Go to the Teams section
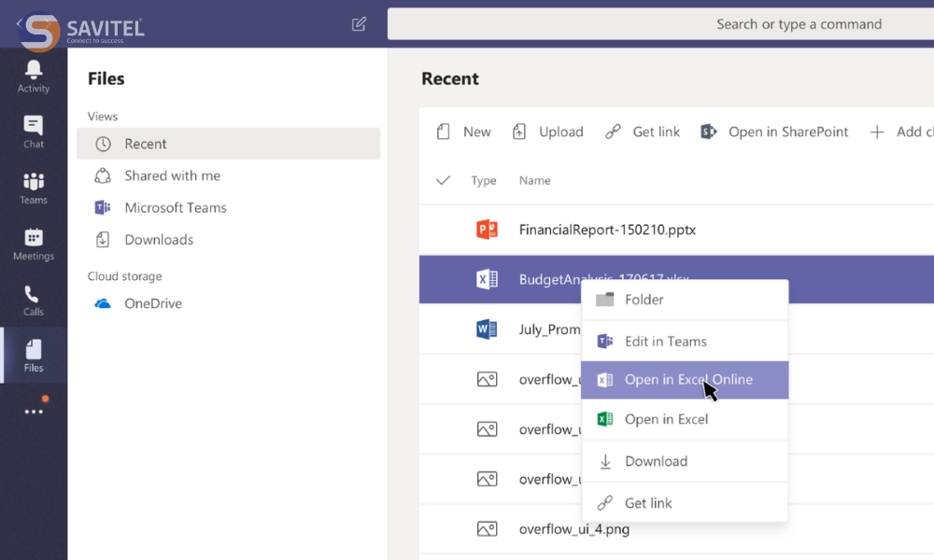This screenshot has width=934, height=560. coord(34,188)
